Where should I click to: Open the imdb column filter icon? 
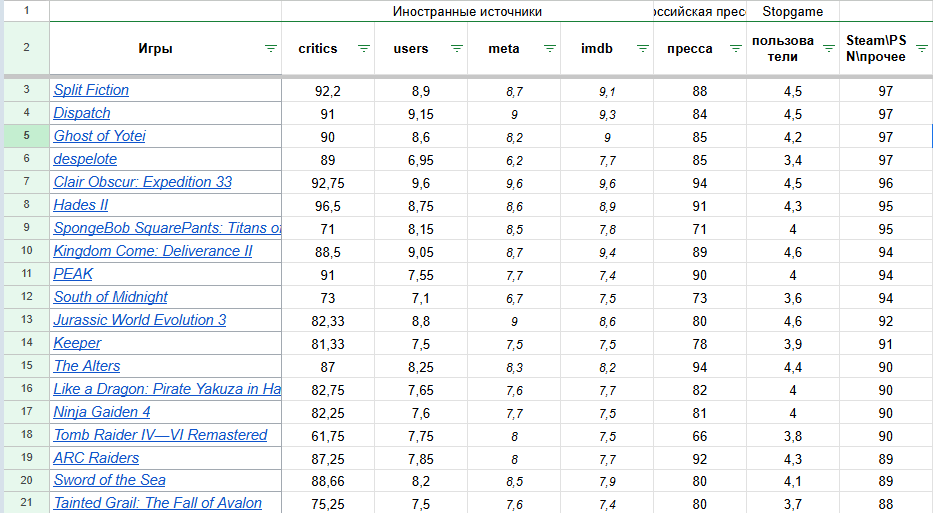pos(642,48)
